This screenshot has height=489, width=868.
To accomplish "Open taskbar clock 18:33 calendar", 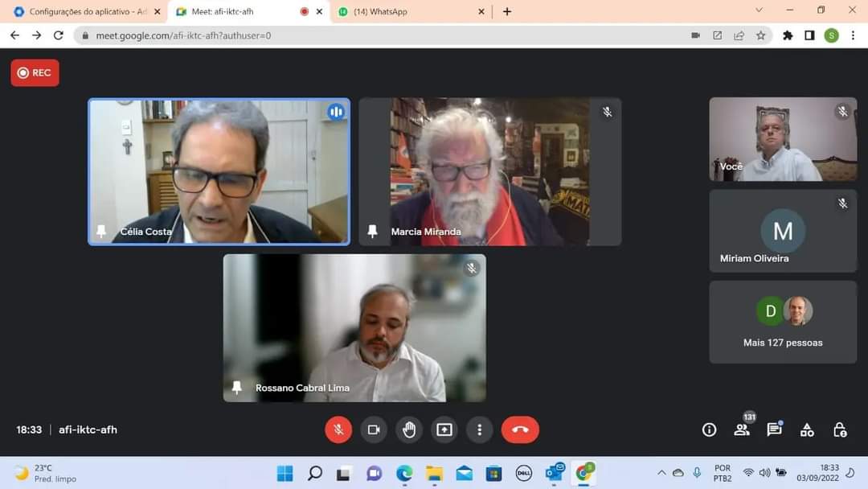I will click(817, 472).
